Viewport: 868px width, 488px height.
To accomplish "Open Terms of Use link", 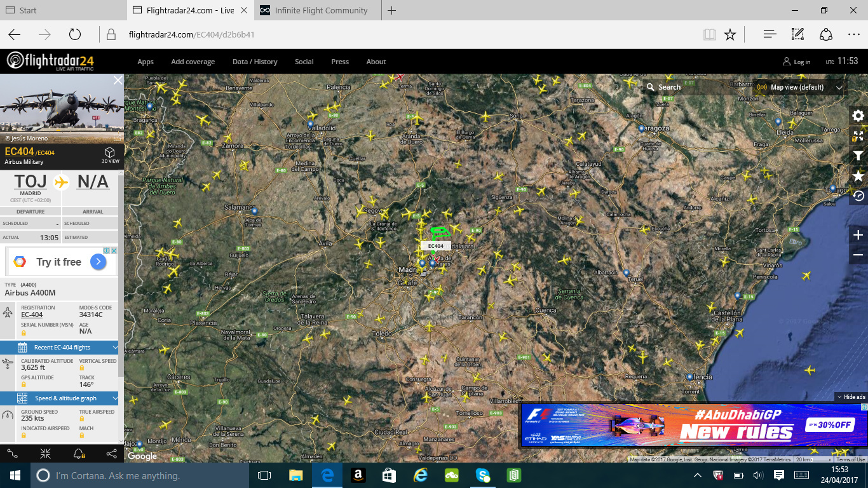I will [x=850, y=459].
